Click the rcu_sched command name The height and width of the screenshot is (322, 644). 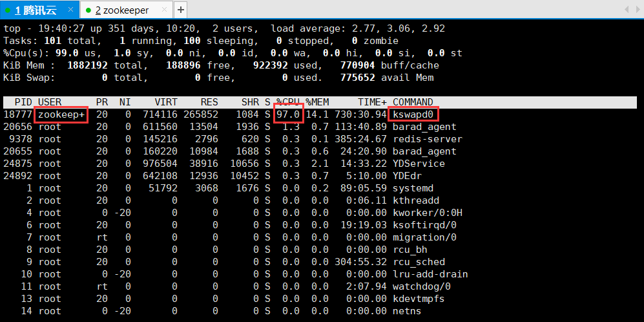pyautogui.click(x=419, y=262)
